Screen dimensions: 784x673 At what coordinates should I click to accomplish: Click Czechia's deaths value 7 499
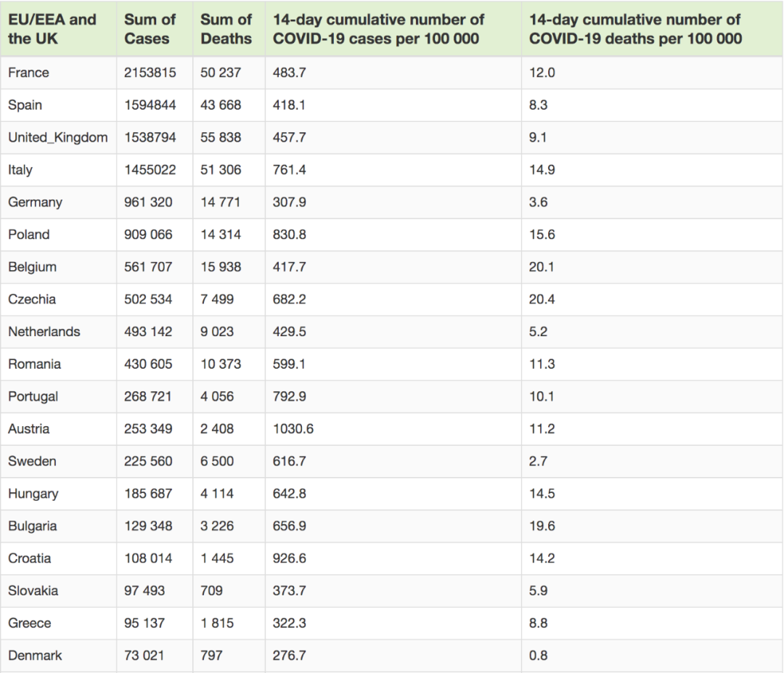(217, 300)
